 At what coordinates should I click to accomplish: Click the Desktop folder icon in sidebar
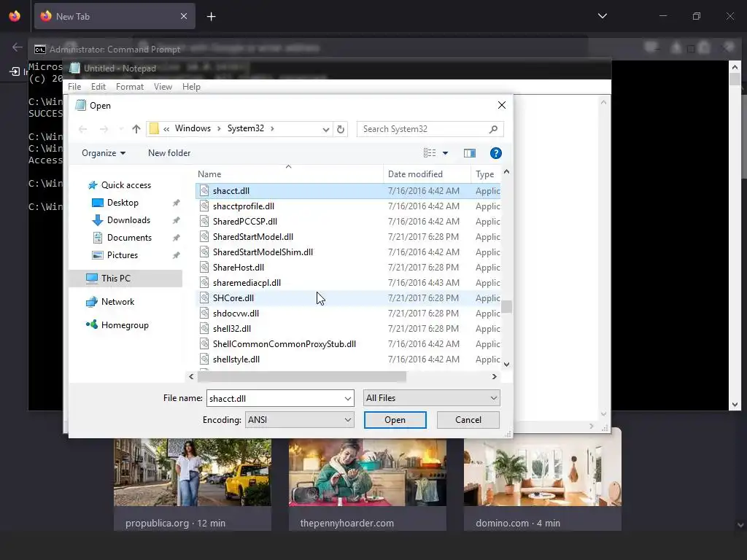pos(97,203)
